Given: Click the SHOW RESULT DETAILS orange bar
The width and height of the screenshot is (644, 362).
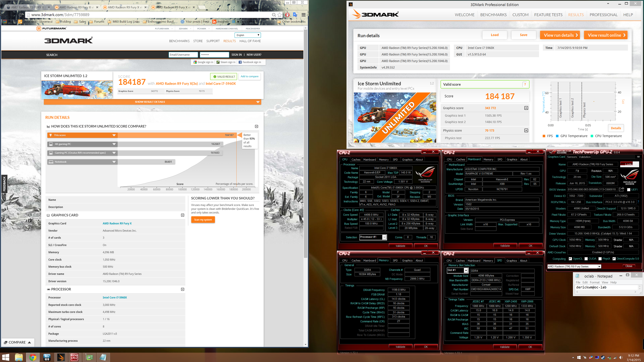Looking at the screenshot, I should coord(152,102).
